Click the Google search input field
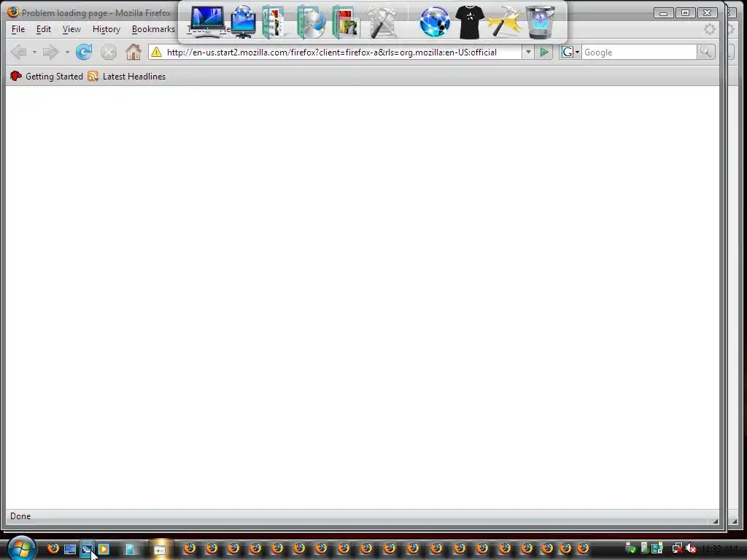Image resolution: width=747 pixels, height=560 pixels. pyautogui.click(x=639, y=52)
